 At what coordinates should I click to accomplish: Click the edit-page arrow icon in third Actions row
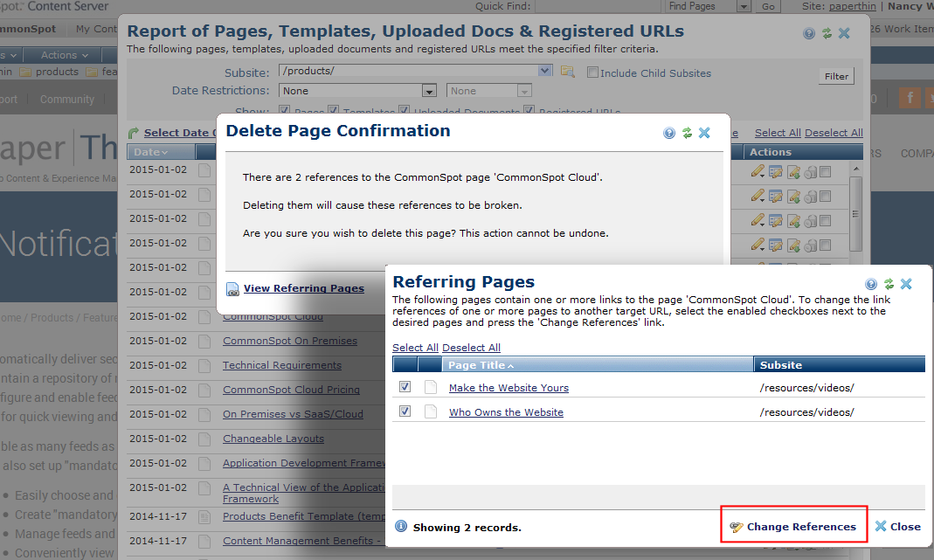793,221
